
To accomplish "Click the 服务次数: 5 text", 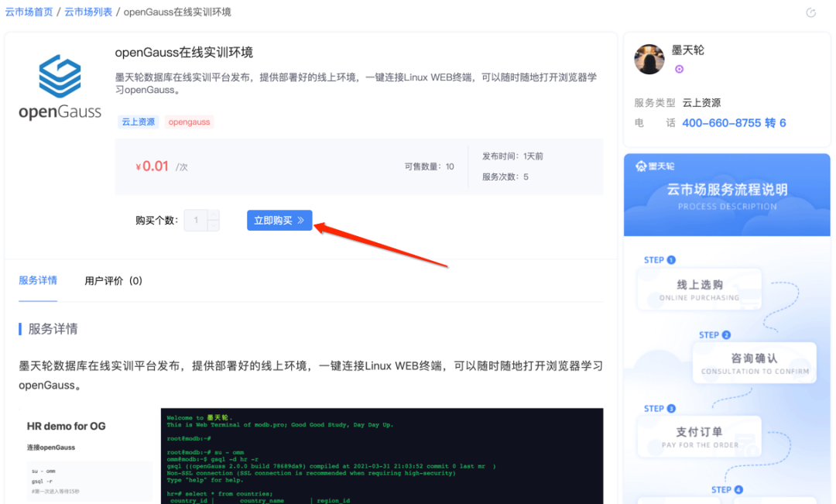I will click(505, 177).
